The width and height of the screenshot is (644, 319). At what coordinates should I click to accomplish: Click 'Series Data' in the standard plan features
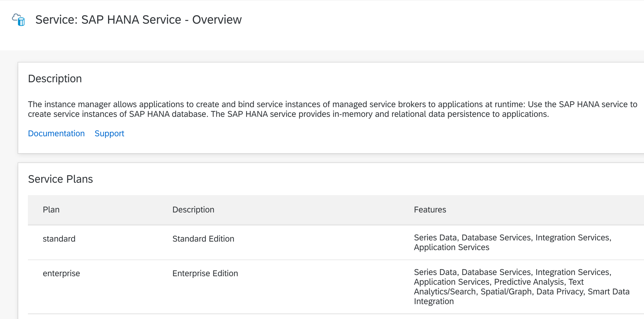[435, 238]
